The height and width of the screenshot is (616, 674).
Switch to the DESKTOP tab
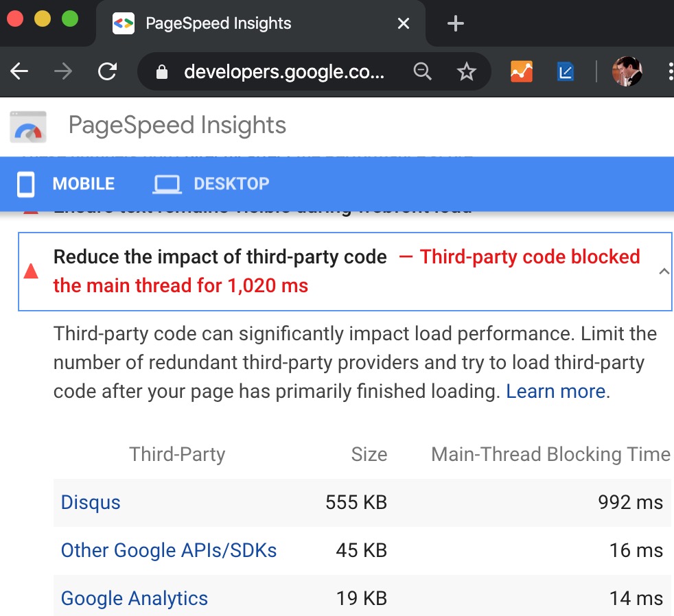[x=231, y=184]
